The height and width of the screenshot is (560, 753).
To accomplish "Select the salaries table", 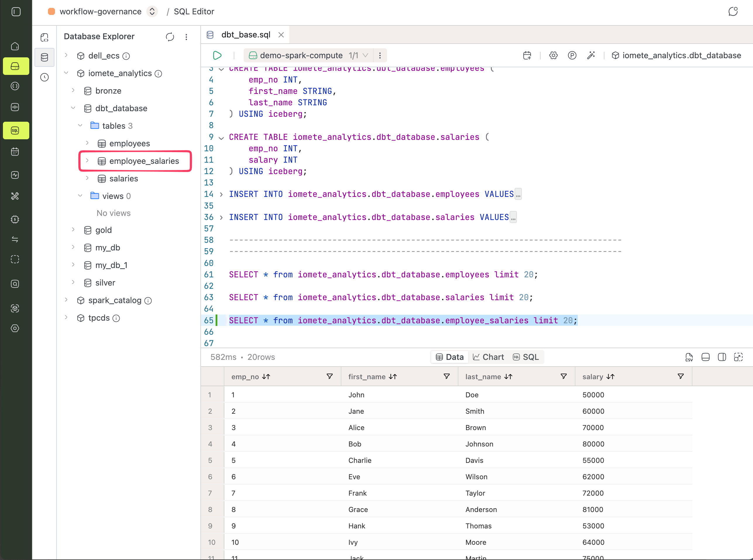I will point(123,179).
